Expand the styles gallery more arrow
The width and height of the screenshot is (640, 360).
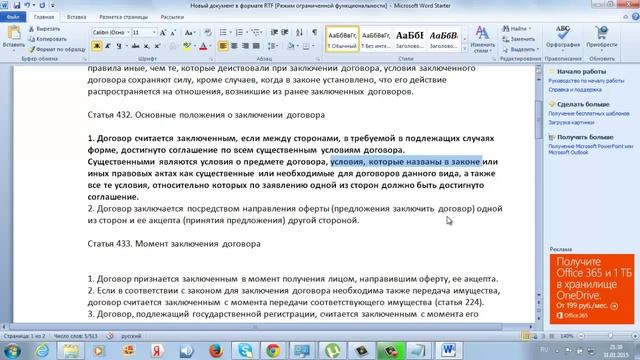click(464, 49)
